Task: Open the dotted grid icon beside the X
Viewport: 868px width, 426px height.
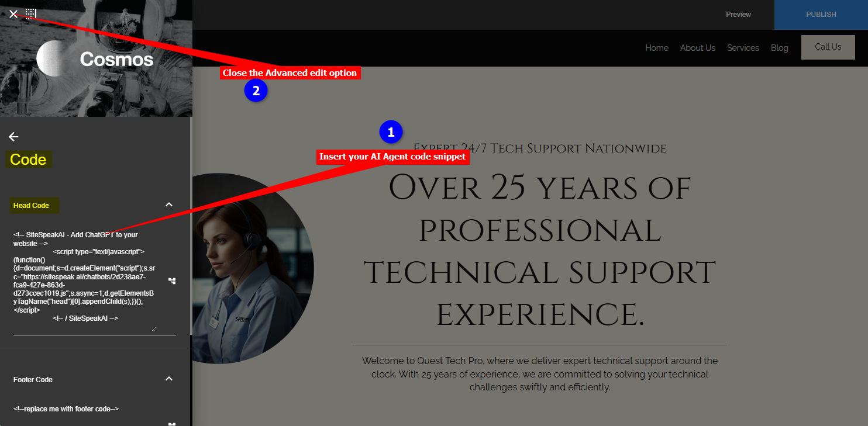Action: pyautogui.click(x=31, y=14)
